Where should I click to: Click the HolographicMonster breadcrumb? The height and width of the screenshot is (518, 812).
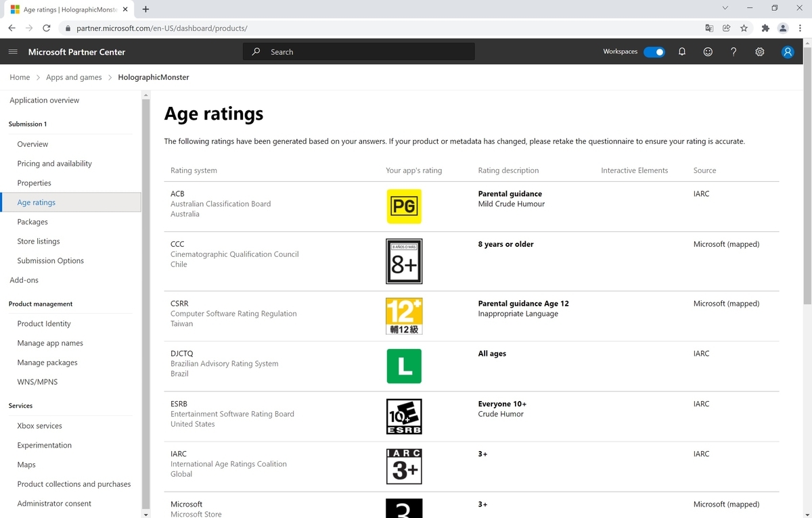tap(154, 77)
